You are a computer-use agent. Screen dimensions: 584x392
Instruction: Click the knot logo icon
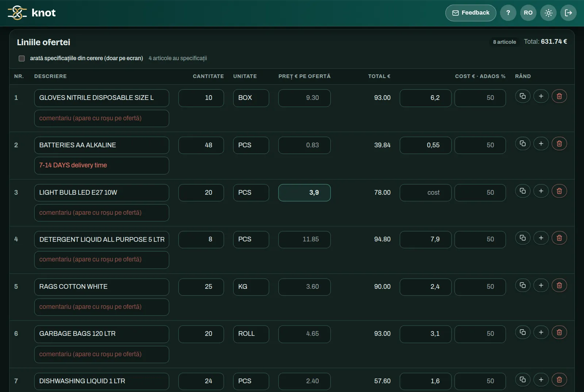tap(17, 13)
